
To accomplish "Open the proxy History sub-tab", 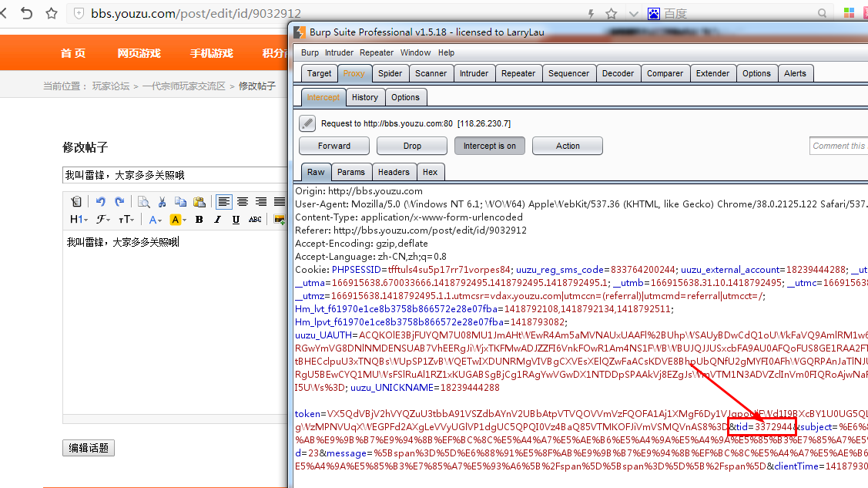I will point(365,97).
